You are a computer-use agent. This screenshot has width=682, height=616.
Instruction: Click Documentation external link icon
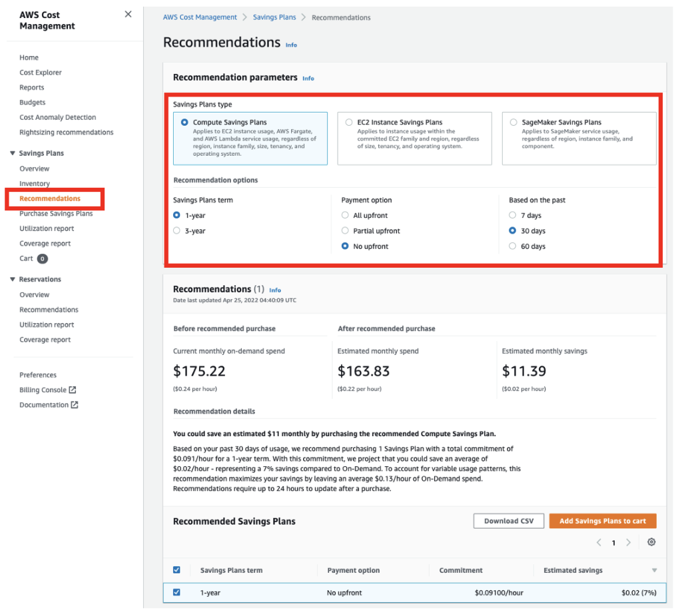coord(75,405)
